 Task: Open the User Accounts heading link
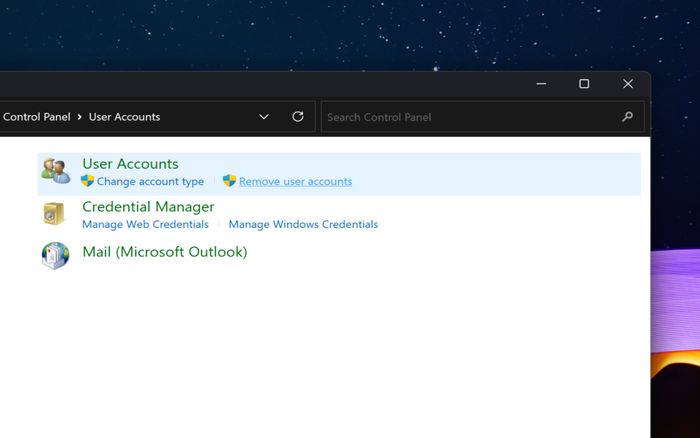[130, 164]
